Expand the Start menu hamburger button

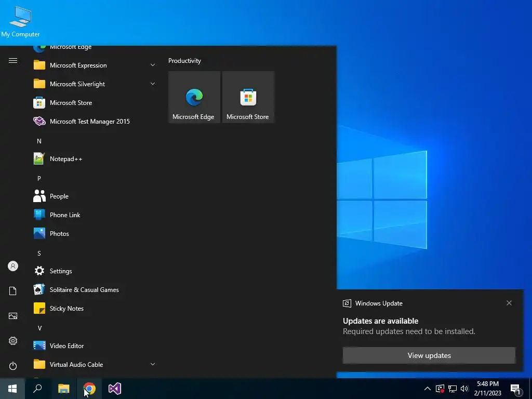13,61
